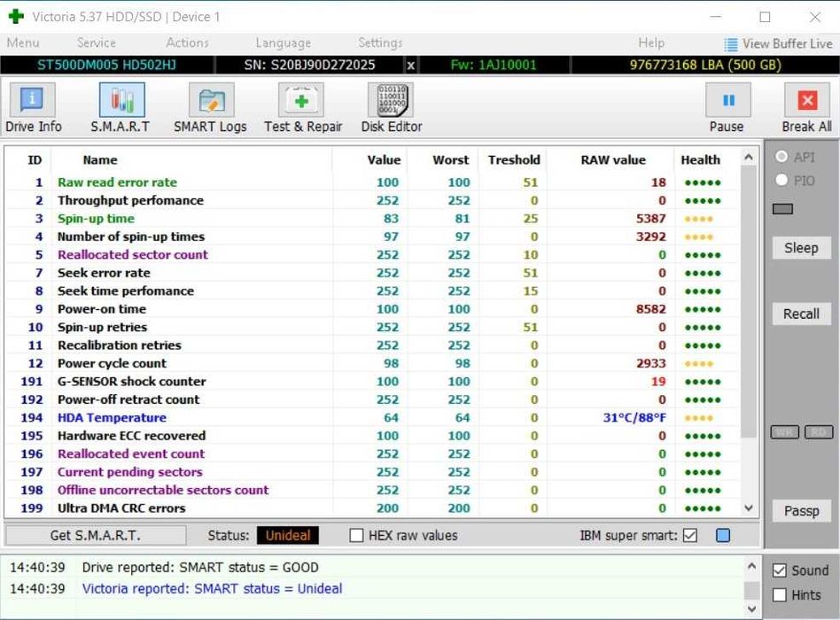The image size is (840, 620).
Task: Click the View Buffer Live icon
Action: click(731, 44)
